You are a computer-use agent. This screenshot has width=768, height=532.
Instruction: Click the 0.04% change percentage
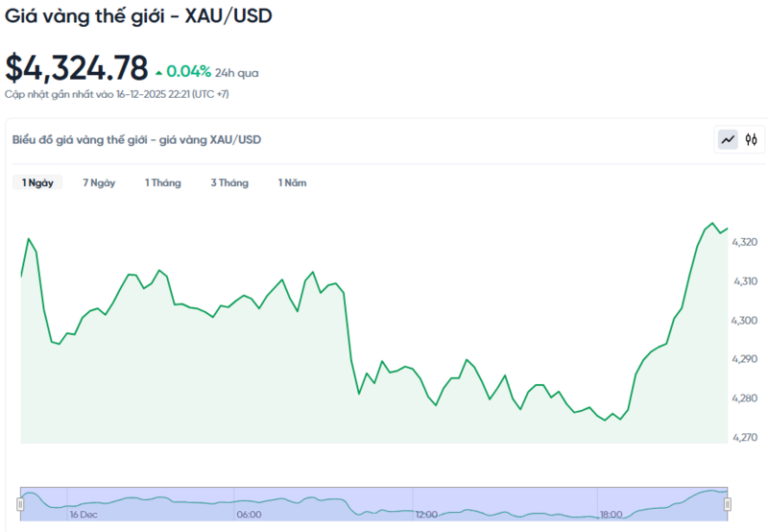[188, 71]
